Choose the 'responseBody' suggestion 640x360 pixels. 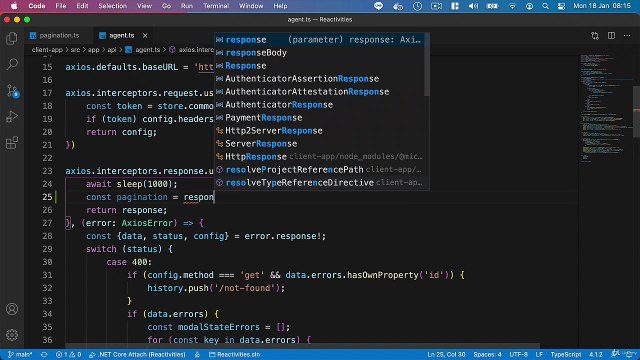[x=320, y=53]
